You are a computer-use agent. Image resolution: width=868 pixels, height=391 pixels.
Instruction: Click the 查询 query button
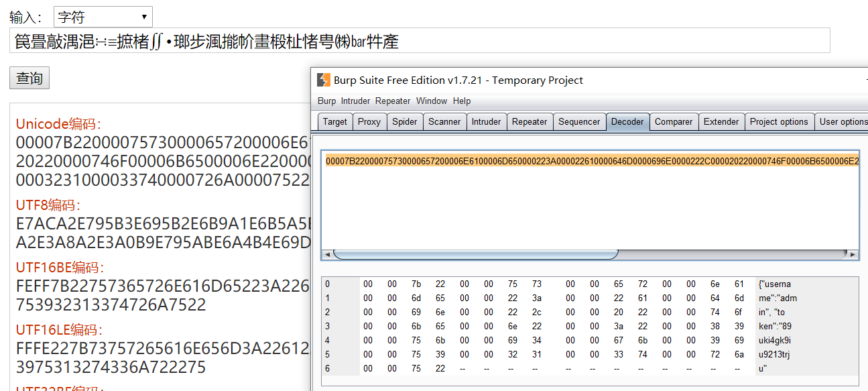tap(29, 78)
